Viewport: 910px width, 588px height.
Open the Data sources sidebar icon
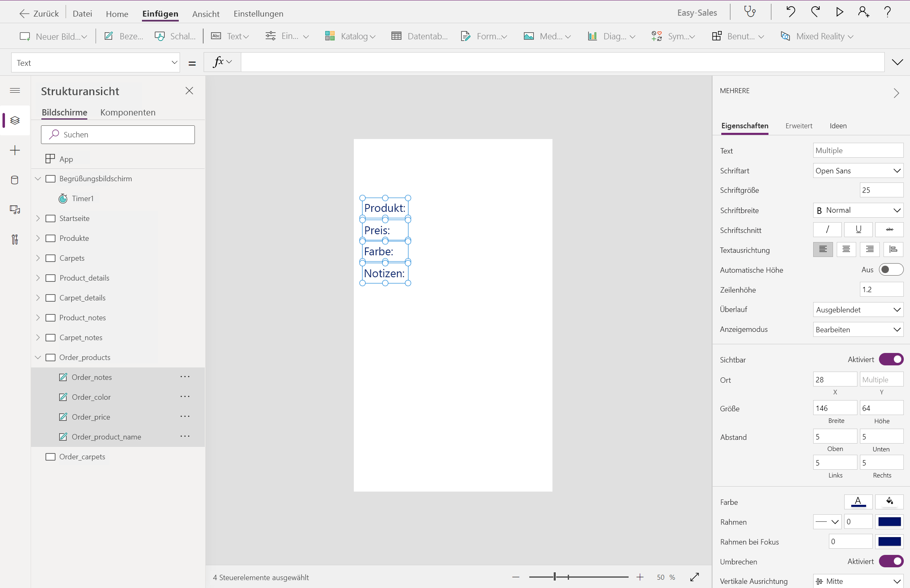15,180
